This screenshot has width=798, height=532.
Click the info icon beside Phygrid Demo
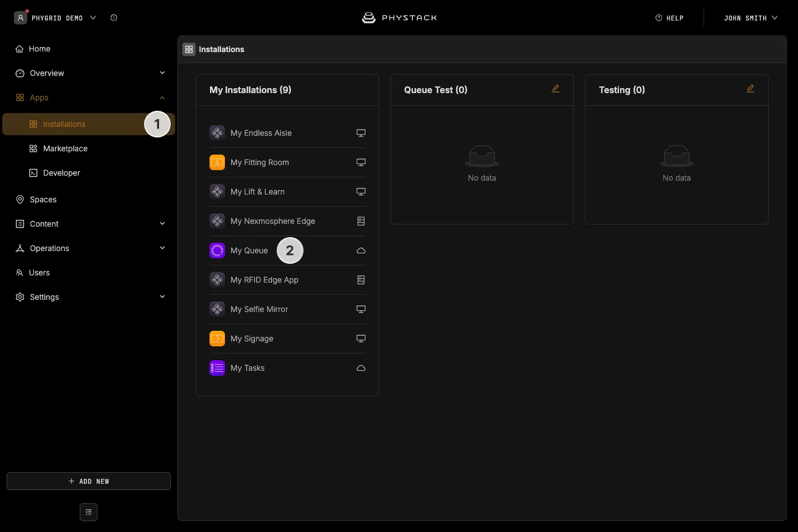(x=114, y=18)
